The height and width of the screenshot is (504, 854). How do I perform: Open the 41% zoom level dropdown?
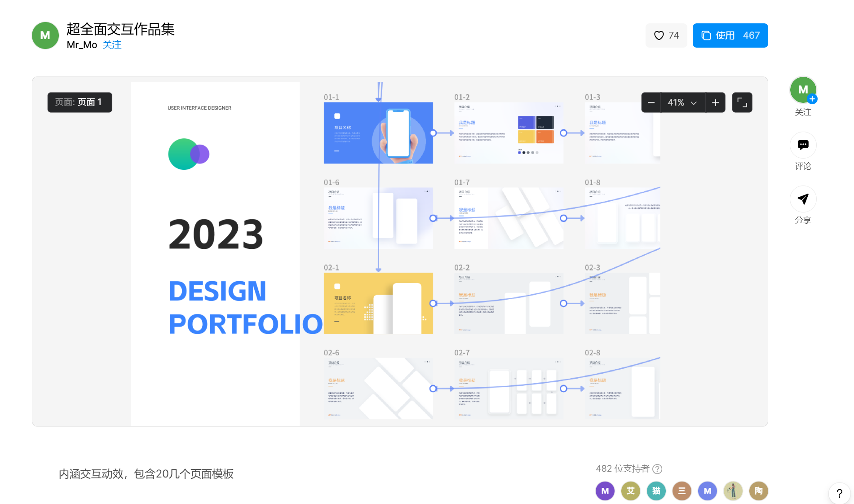click(682, 103)
